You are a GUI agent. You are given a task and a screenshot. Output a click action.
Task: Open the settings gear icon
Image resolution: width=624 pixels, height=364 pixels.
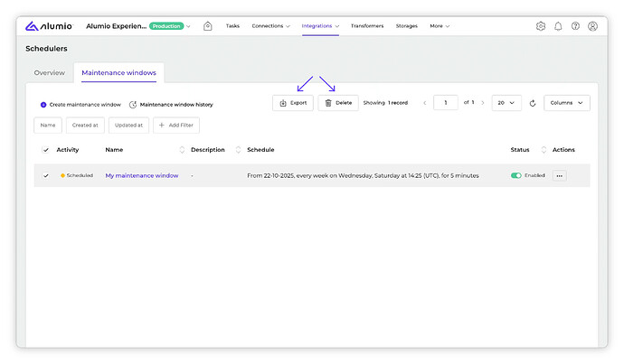[x=541, y=26]
